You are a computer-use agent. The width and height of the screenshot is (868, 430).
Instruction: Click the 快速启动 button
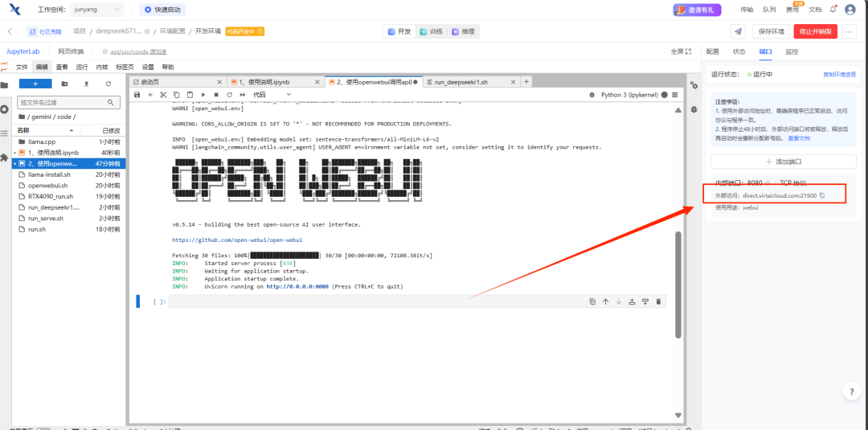[162, 10]
